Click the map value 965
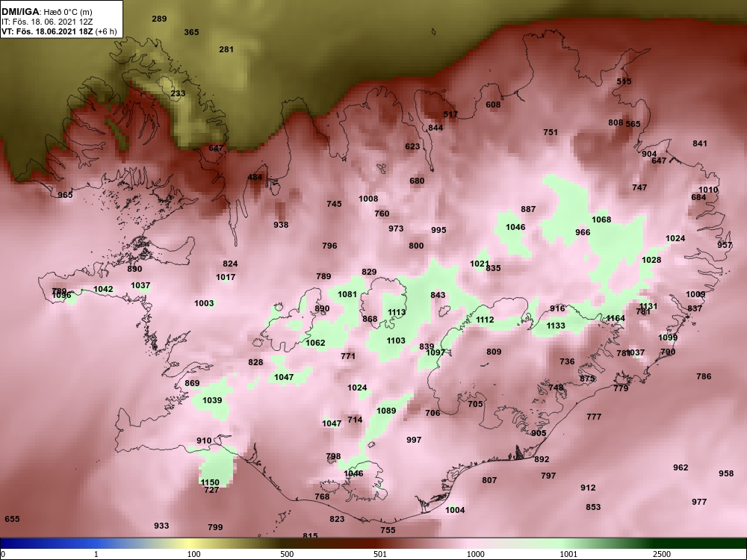This screenshot has height=560, width=747. pyautogui.click(x=65, y=195)
